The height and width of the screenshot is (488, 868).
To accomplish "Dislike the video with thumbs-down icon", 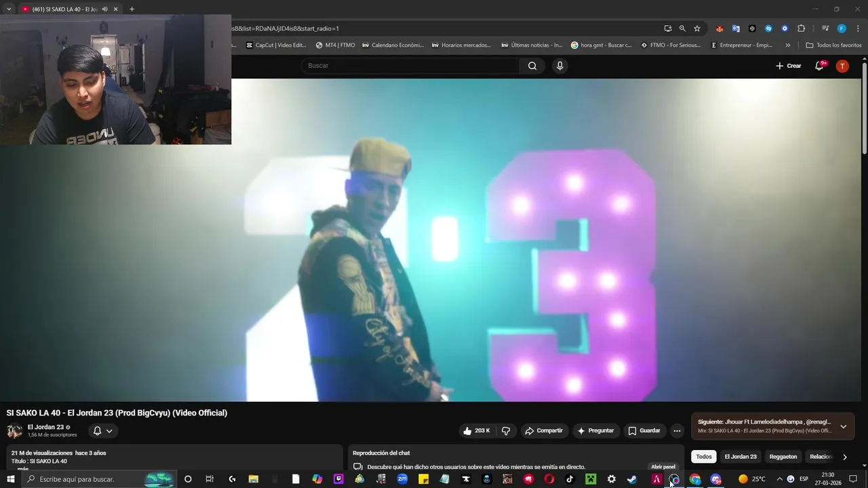I will (x=506, y=430).
